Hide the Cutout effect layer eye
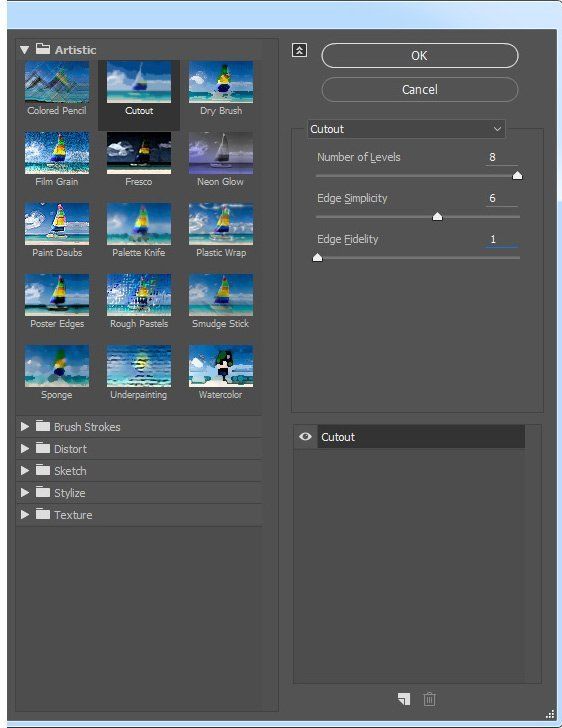Image resolution: width=562 pixels, height=728 pixels. 305,436
